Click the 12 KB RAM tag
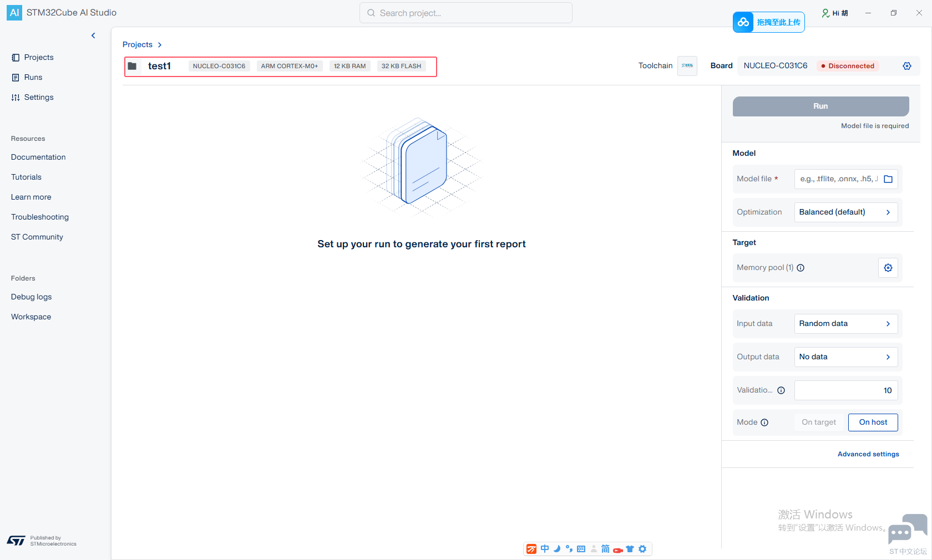This screenshot has width=932, height=560. (x=349, y=66)
